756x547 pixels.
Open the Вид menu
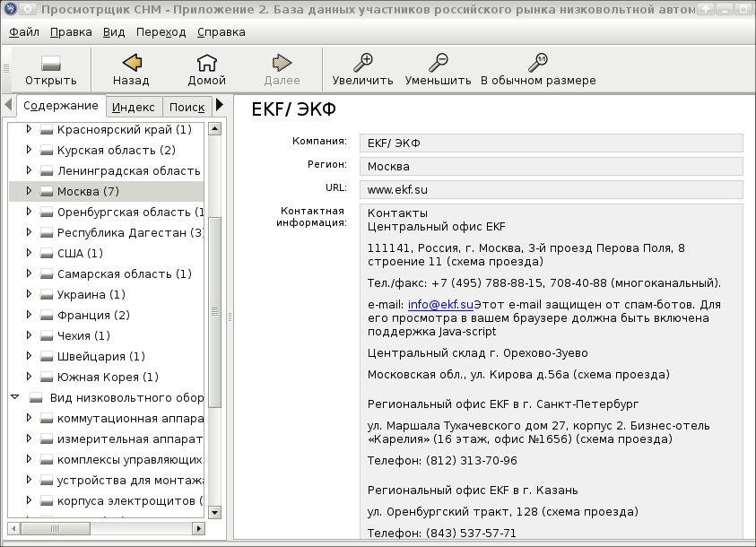(114, 32)
